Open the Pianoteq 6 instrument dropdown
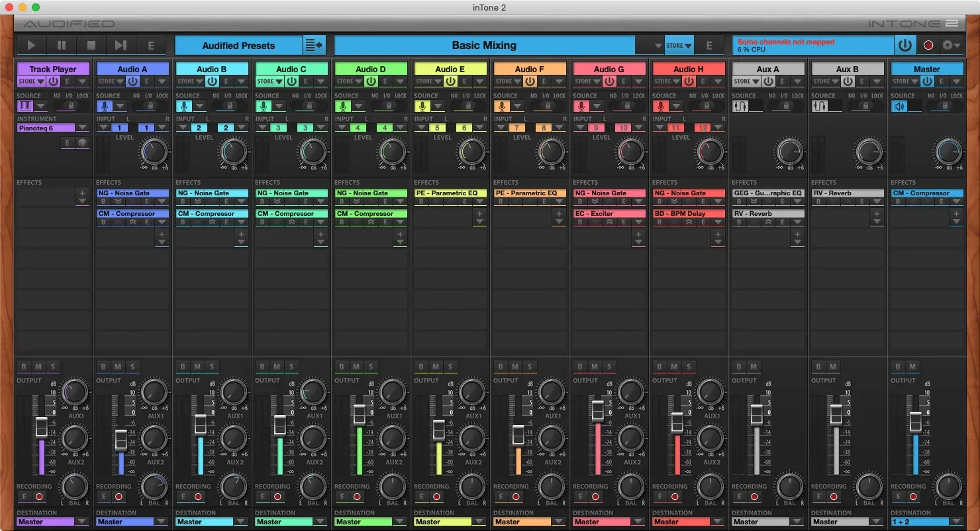 coord(83,127)
